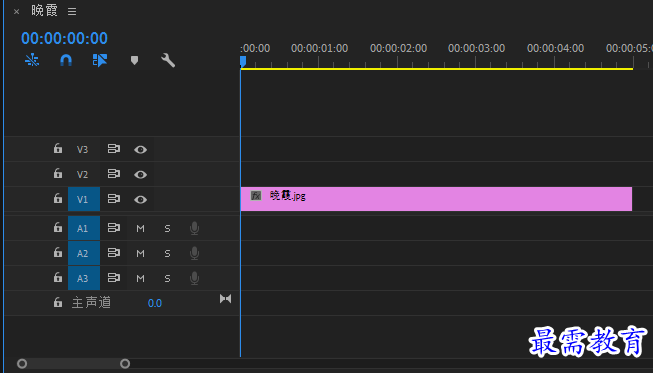Enable voice-over record on A1

pos(194,228)
